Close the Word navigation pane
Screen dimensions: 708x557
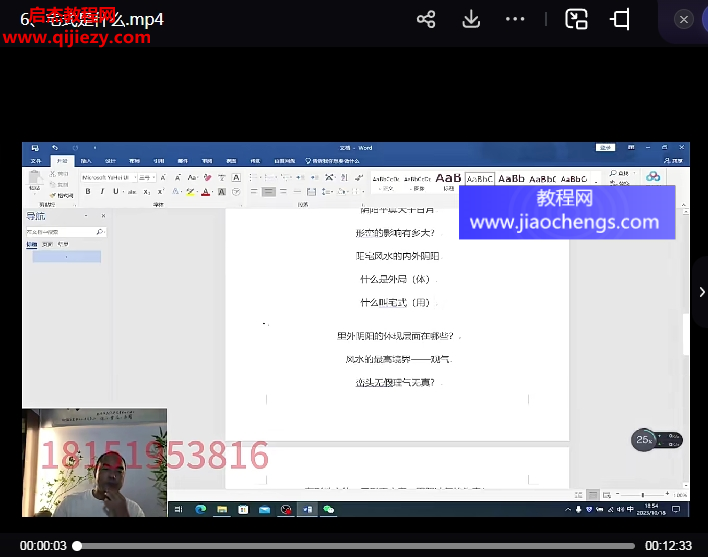pos(103,216)
